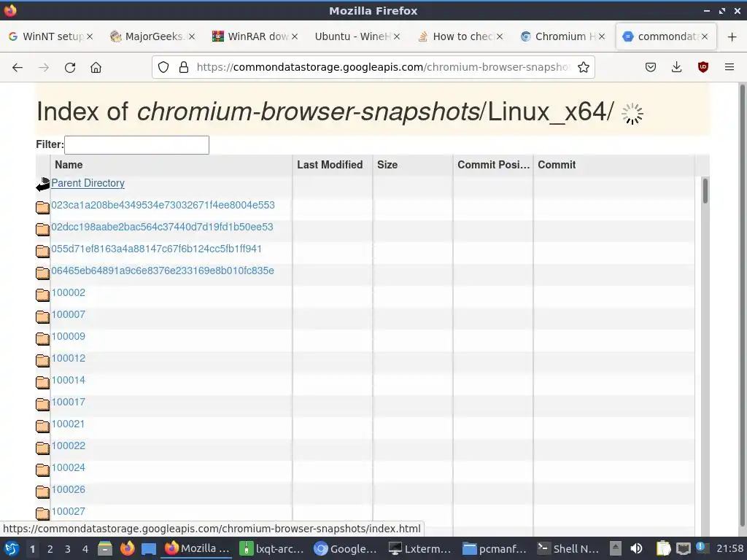Open the volume control in the tray

click(636, 548)
